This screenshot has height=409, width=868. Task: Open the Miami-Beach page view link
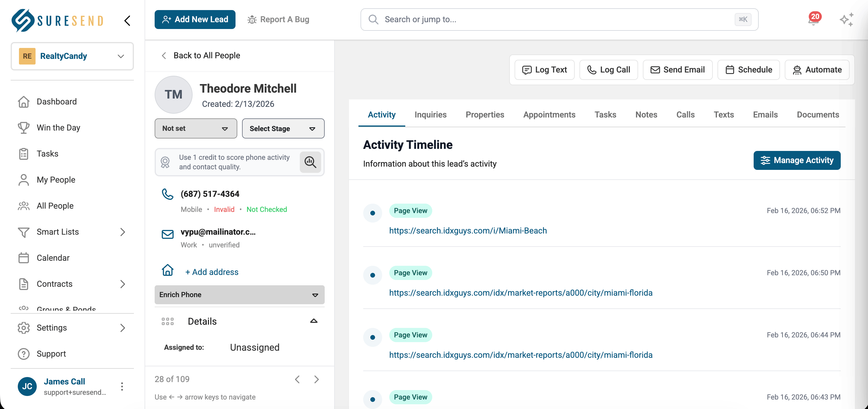point(468,231)
